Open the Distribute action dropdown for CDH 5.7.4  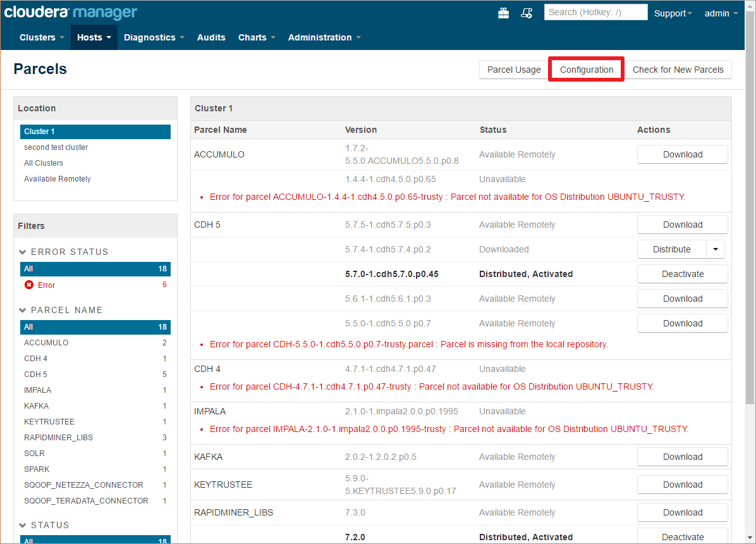pyautogui.click(x=715, y=249)
